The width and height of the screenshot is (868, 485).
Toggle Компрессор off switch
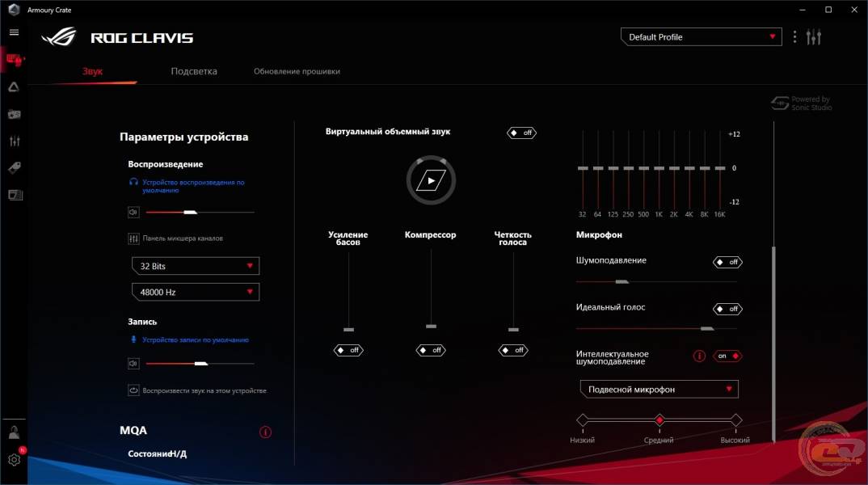pyautogui.click(x=431, y=351)
